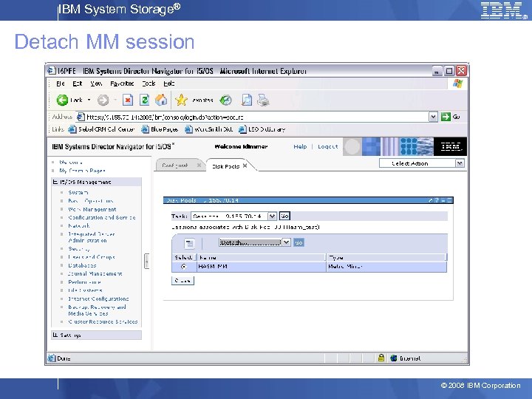Open Network in navigation tree
This screenshot has height=399, width=532.
point(79,225)
